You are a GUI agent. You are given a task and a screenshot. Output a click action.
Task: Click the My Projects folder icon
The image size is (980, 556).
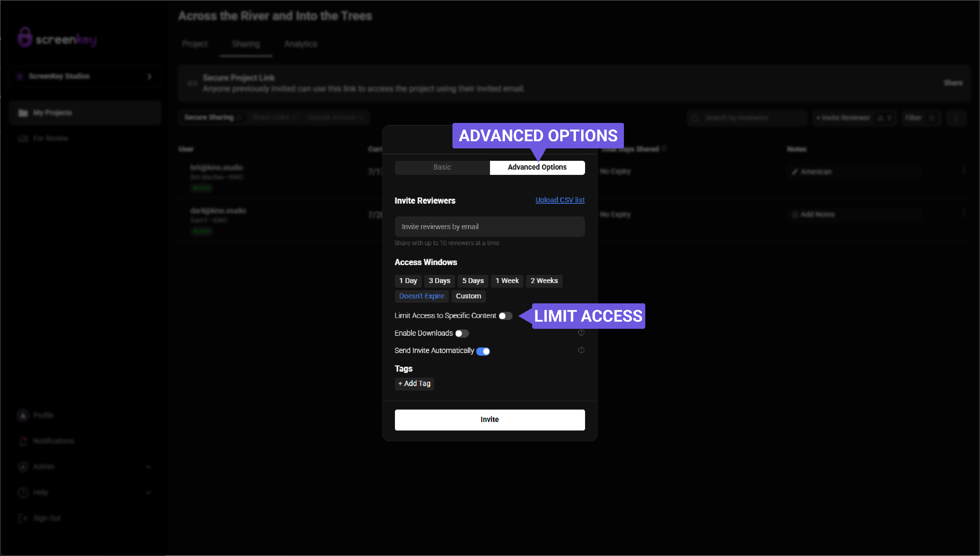tap(23, 113)
